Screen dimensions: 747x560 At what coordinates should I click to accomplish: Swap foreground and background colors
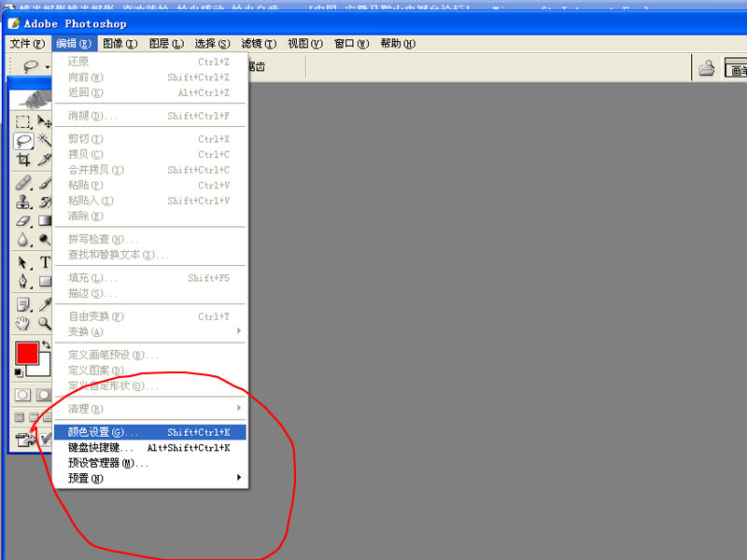click(46, 344)
